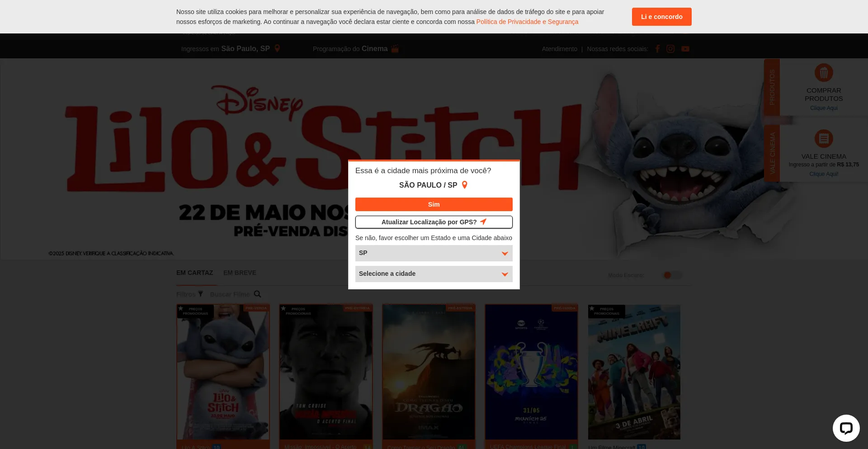The width and height of the screenshot is (868, 449).
Task: Switch to the EM BREVE tab
Action: click(240, 273)
